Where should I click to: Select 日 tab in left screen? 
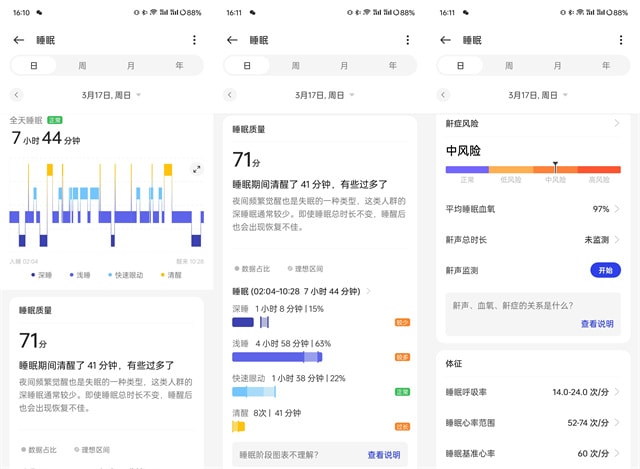(34, 66)
